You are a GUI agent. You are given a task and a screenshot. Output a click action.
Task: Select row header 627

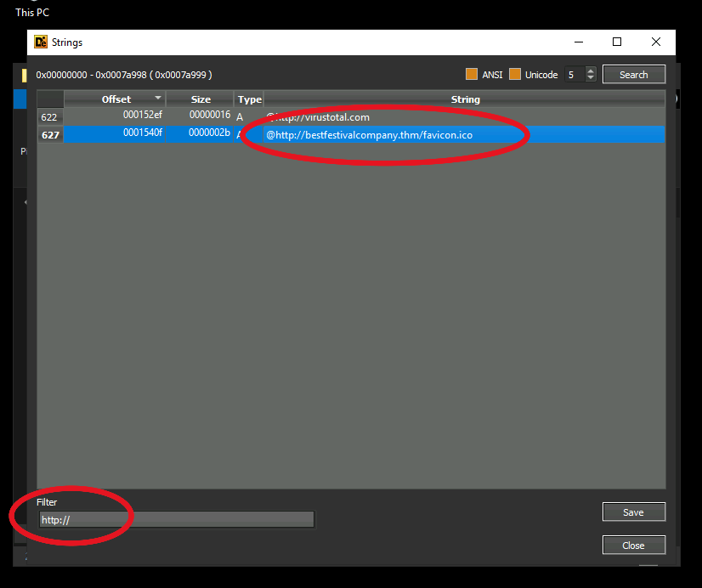(x=49, y=134)
